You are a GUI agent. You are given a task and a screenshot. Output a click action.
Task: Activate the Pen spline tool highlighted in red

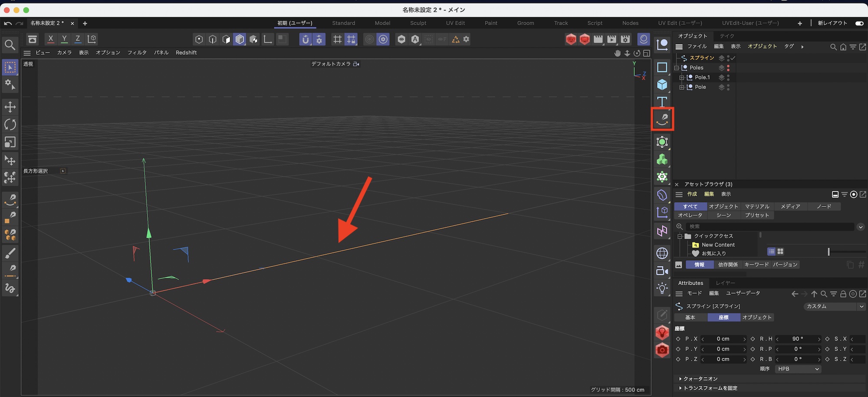click(x=662, y=119)
